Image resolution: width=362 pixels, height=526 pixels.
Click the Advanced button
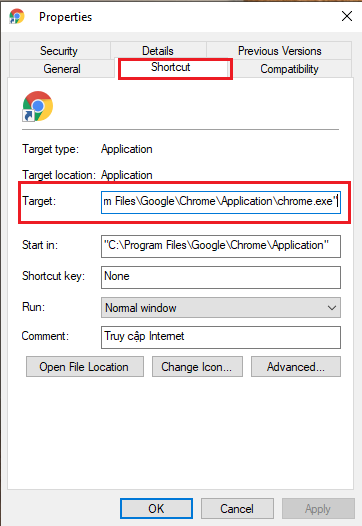[x=296, y=367]
